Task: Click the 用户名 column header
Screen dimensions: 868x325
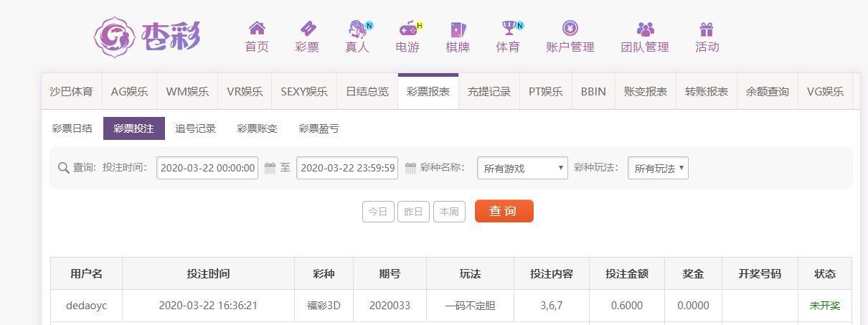Action: pos(86,274)
